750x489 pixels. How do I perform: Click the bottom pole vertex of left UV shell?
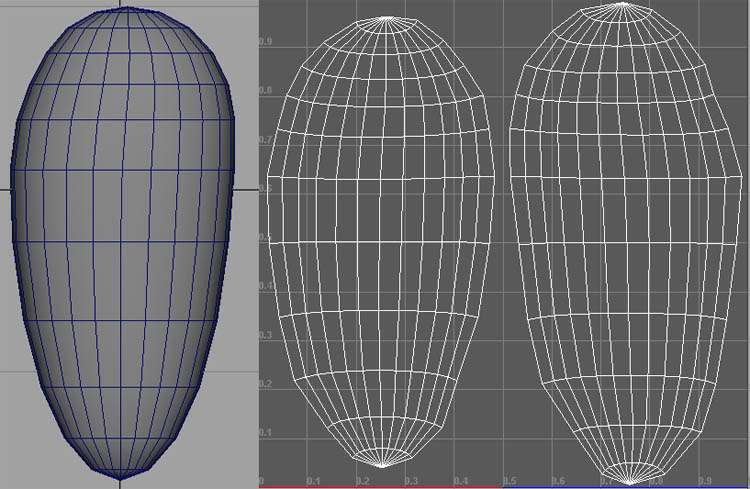(382, 466)
